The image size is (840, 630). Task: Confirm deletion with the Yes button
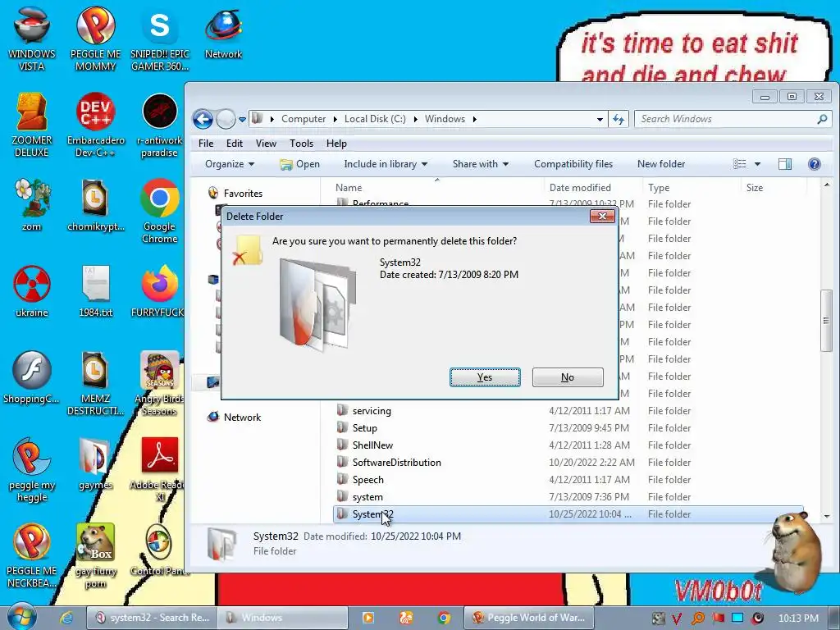[485, 377]
